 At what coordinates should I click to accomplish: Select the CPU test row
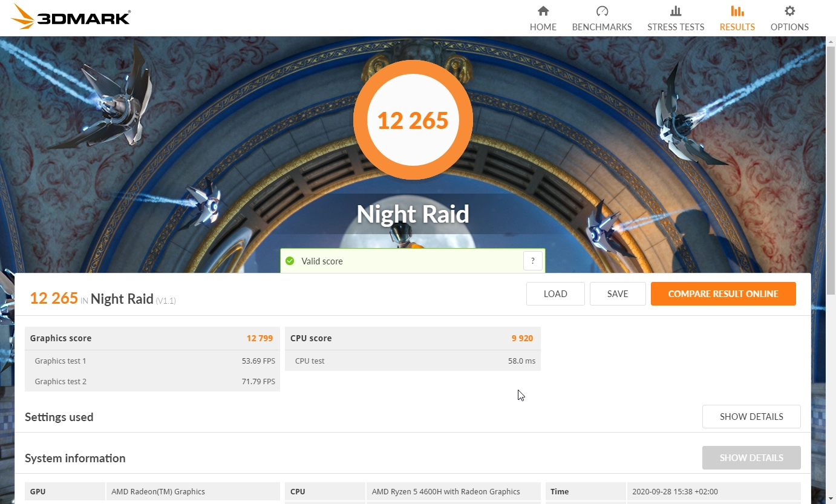pyautogui.click(x=413, y=361)
